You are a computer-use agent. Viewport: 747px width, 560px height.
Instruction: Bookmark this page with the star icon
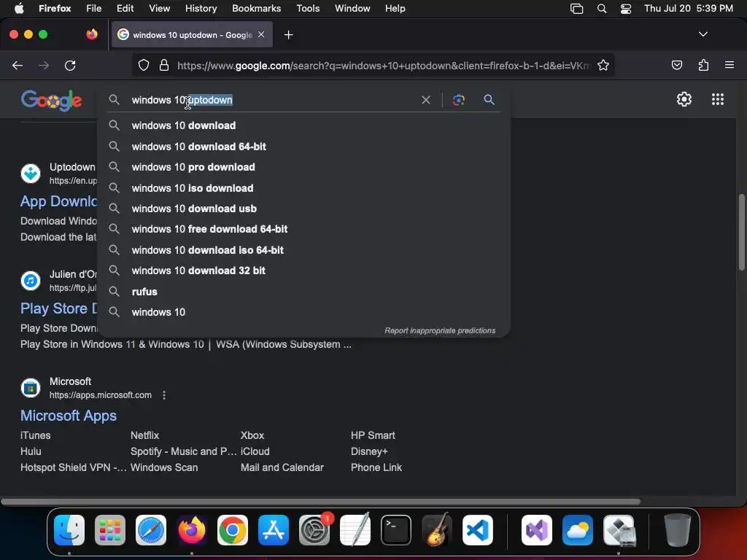coord(603,65)
